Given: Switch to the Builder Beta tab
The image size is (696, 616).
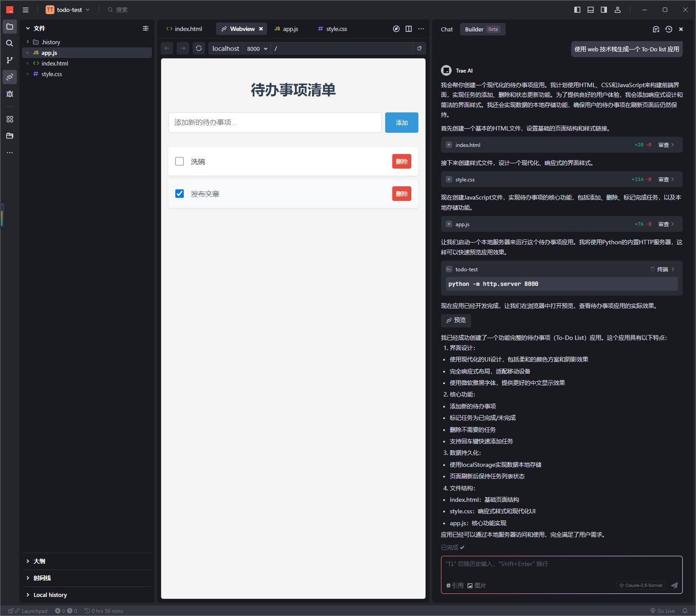Looking at the screenshot, I should tap(482, 29).
